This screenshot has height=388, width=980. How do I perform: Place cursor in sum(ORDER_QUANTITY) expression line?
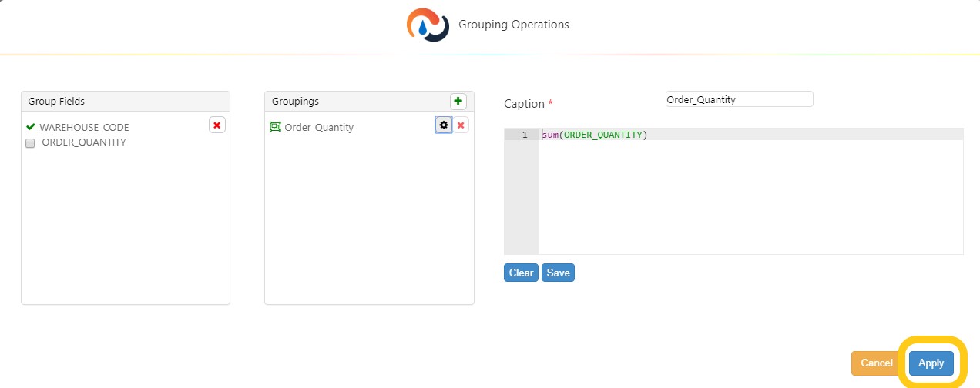[594, 135]
